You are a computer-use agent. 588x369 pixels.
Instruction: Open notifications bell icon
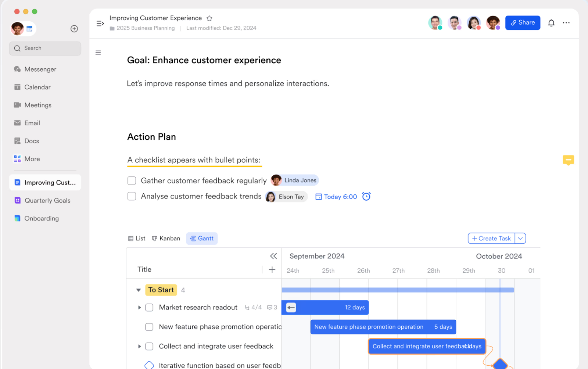(551, 23)
